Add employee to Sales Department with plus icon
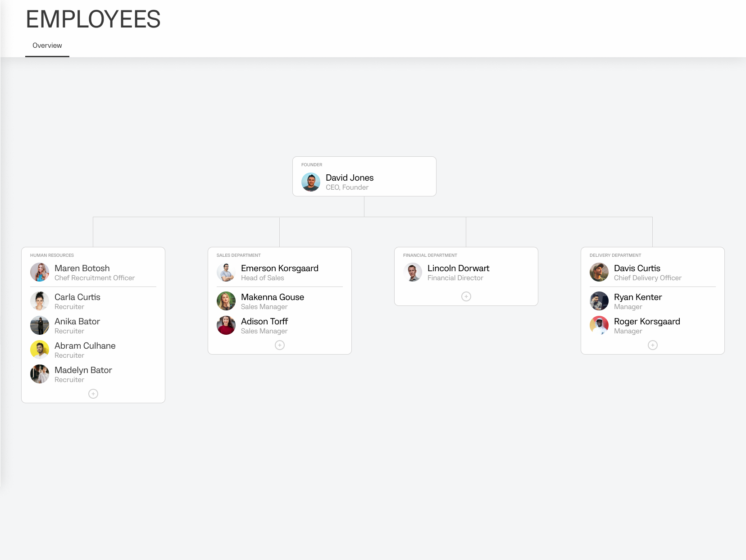The image size is (746, 560). pos(280,345)
